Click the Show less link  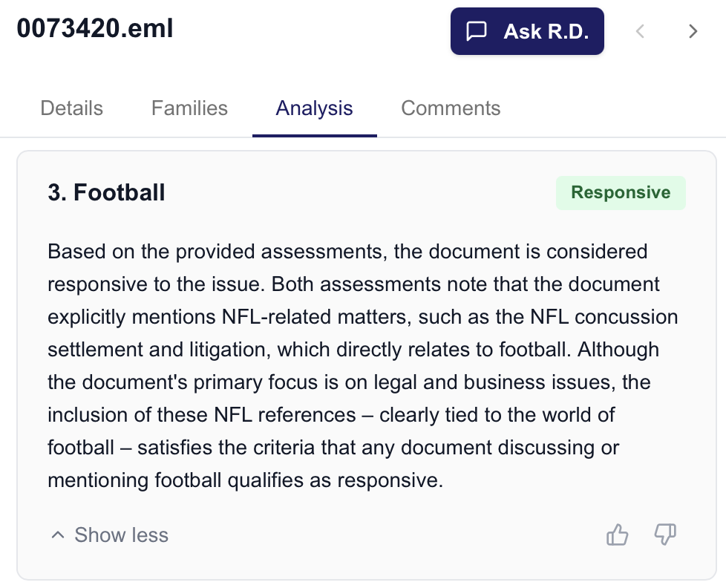(x=121, y=535)
